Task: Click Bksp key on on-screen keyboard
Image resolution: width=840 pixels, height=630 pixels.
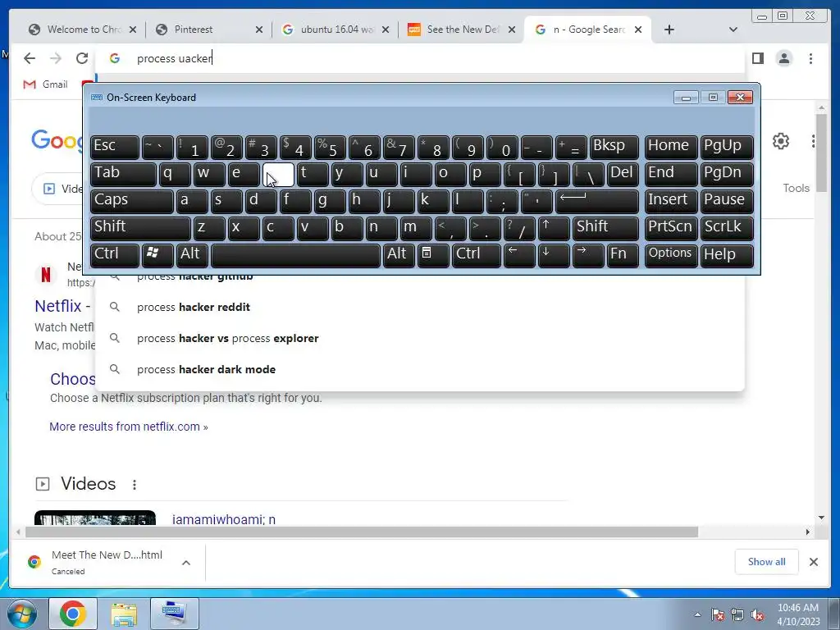Action: (x=614, y=147)
